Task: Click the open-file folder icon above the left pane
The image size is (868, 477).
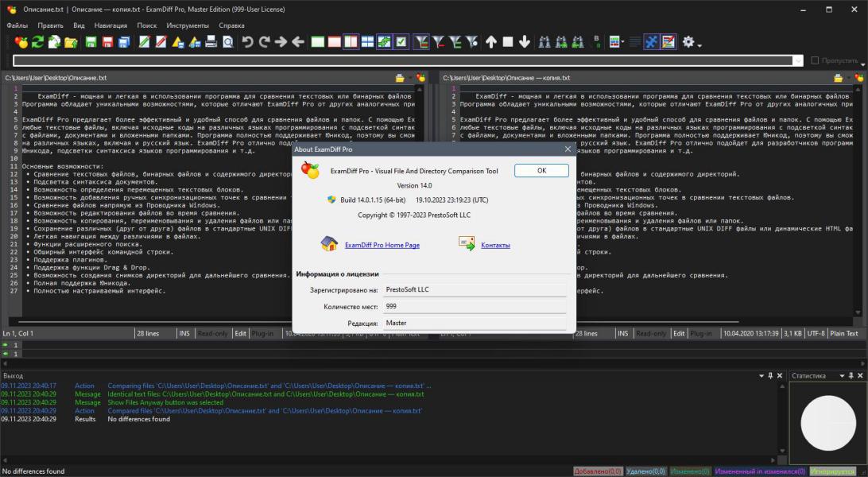Action: tap(400, 78)
